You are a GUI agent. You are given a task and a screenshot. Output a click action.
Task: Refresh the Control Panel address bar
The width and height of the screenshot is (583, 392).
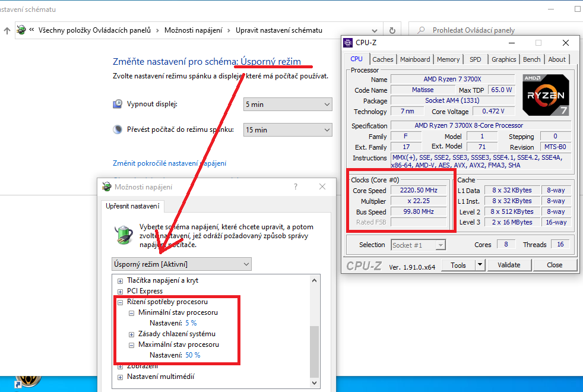392,30
